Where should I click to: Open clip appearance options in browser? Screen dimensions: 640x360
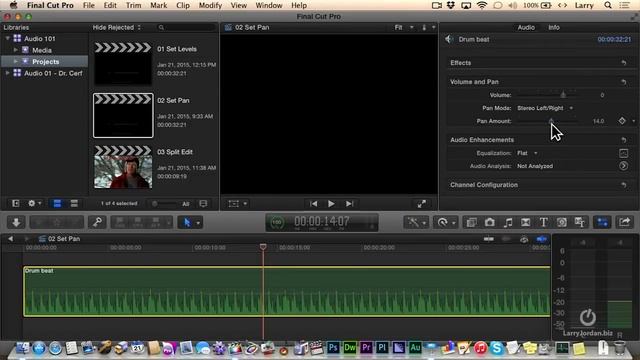[x=203, y=203]
